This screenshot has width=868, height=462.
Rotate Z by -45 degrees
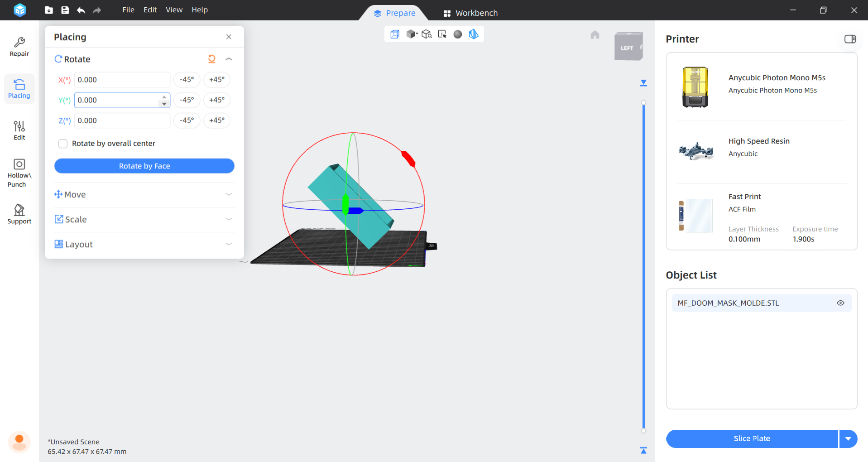click(x=187, y=120)
